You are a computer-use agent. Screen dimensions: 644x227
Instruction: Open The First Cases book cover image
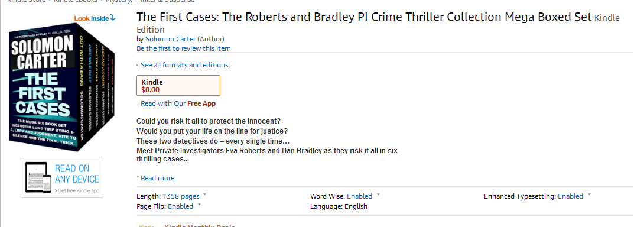coord(62,87)
